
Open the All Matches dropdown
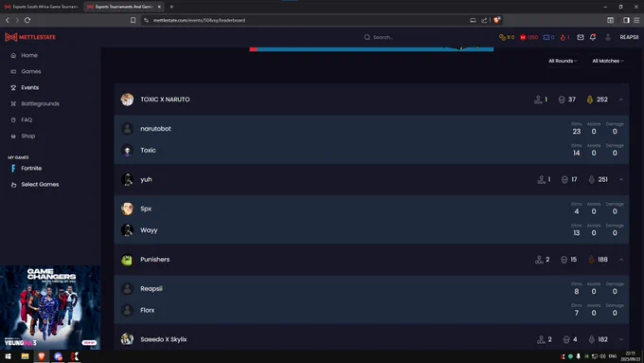click(608, 61)
